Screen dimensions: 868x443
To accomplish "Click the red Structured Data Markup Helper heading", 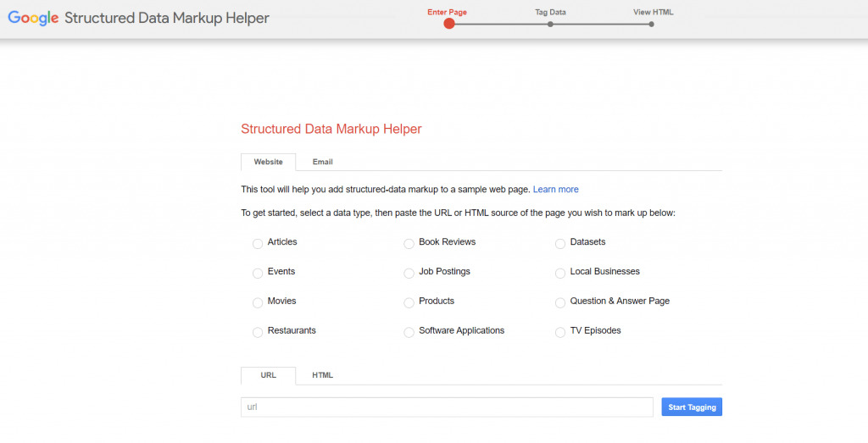I will [331, 129].
